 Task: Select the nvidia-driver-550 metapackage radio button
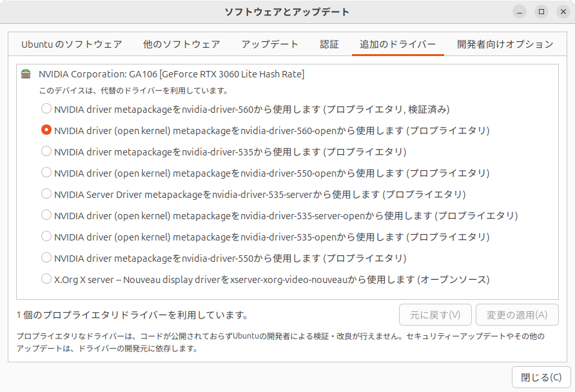46,257
